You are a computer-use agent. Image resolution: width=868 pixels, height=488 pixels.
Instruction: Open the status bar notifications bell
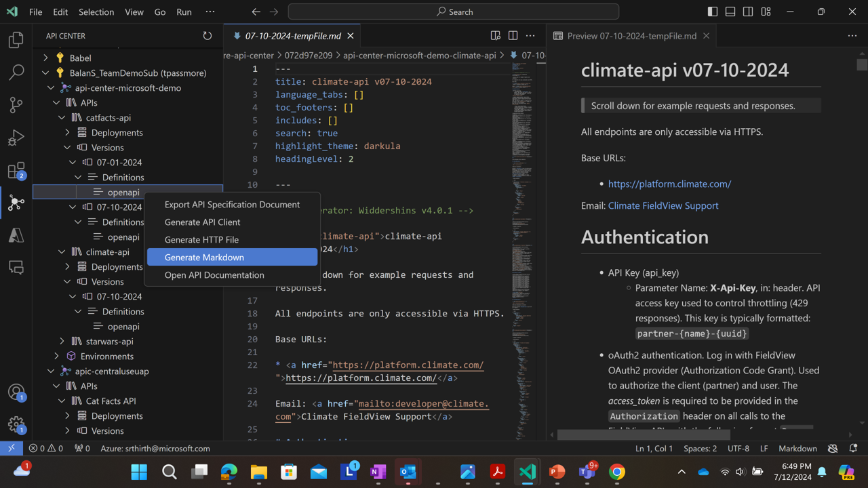(854, 448)
